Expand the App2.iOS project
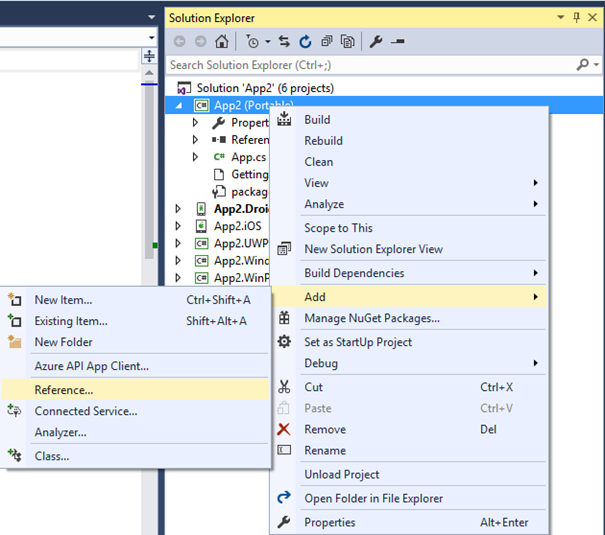The height and width of the screenshot is (535, 605). [178, 226]
